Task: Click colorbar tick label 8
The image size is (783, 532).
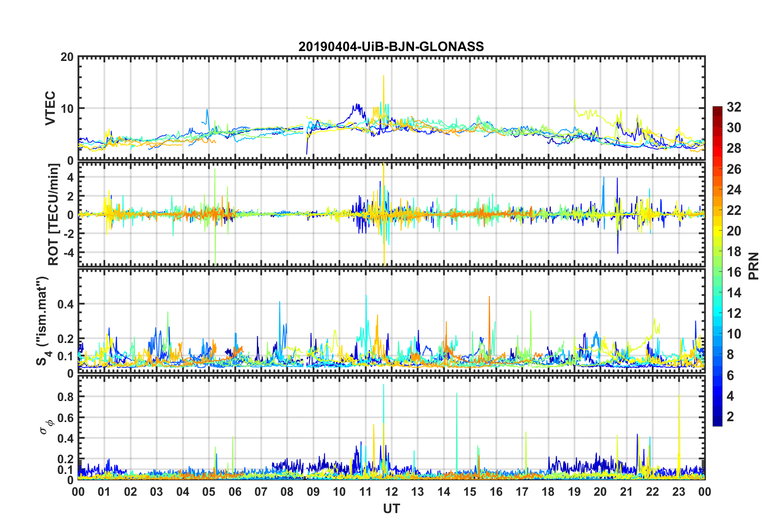Action: 730,355
